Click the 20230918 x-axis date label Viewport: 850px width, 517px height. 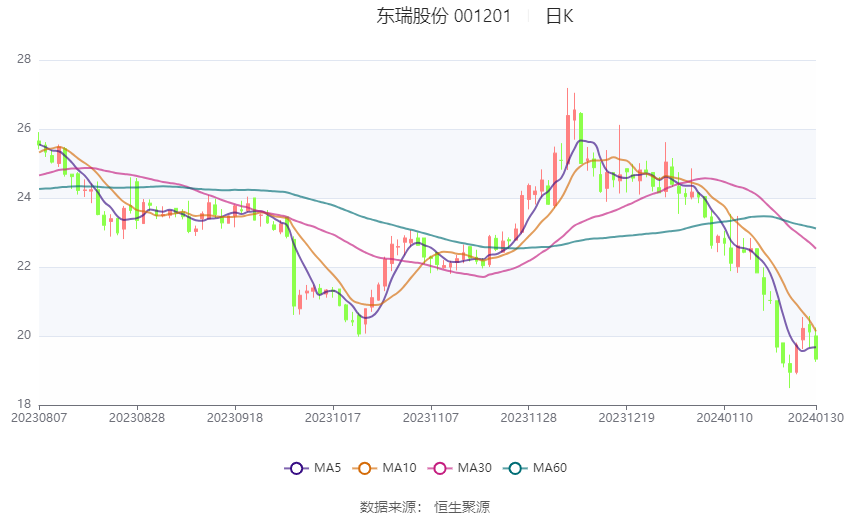pyautogui.click(x=235, y=418)
